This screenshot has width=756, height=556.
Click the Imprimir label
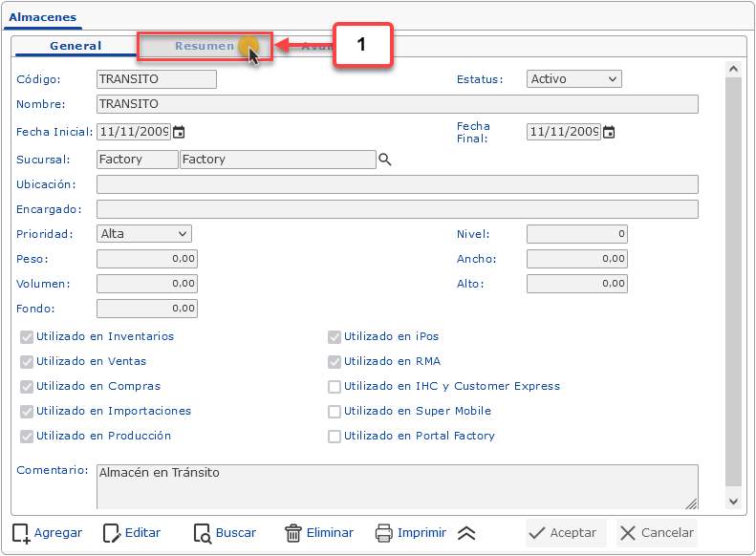coord(421,533)
